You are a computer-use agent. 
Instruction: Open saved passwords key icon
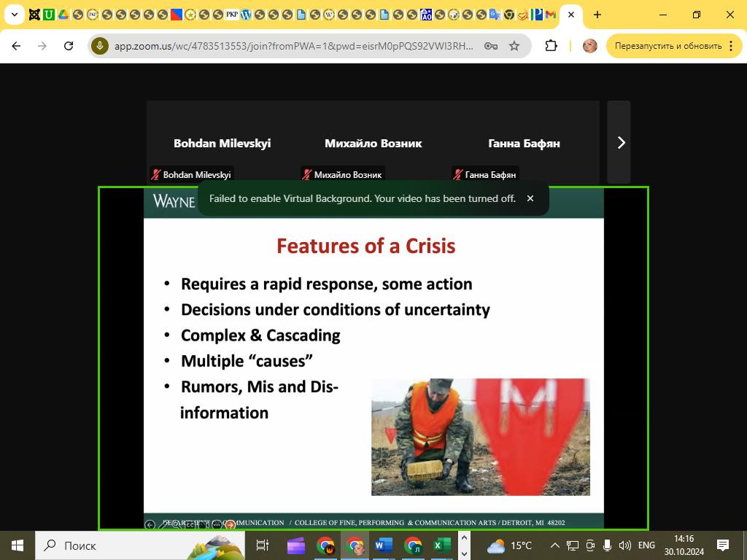pyautogui.click(x=491, y=46)
